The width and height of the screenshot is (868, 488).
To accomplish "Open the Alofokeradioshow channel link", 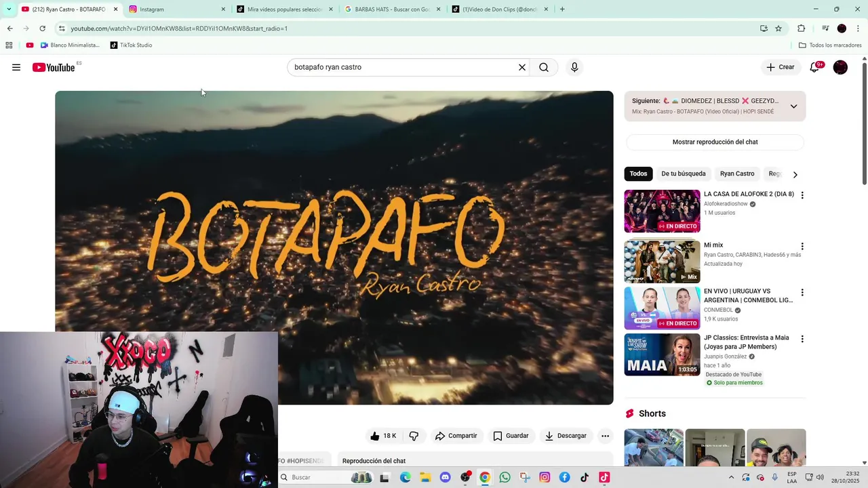I will [726, 204].
